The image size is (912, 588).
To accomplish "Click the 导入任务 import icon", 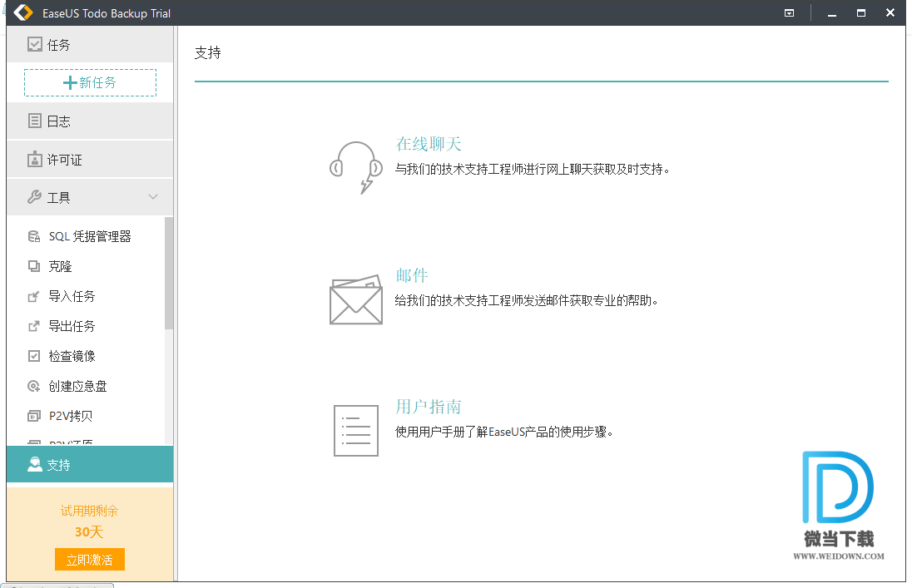I will coord(34,297).
